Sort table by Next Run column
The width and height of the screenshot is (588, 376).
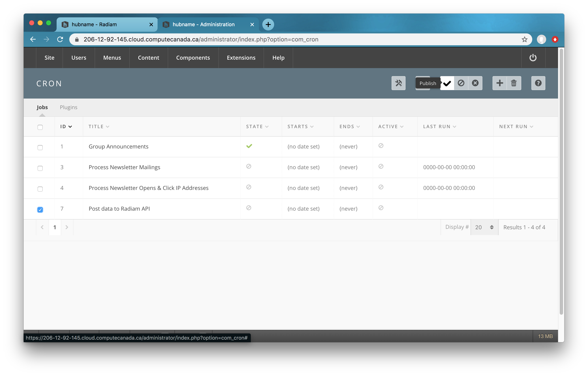pos(516,127)
